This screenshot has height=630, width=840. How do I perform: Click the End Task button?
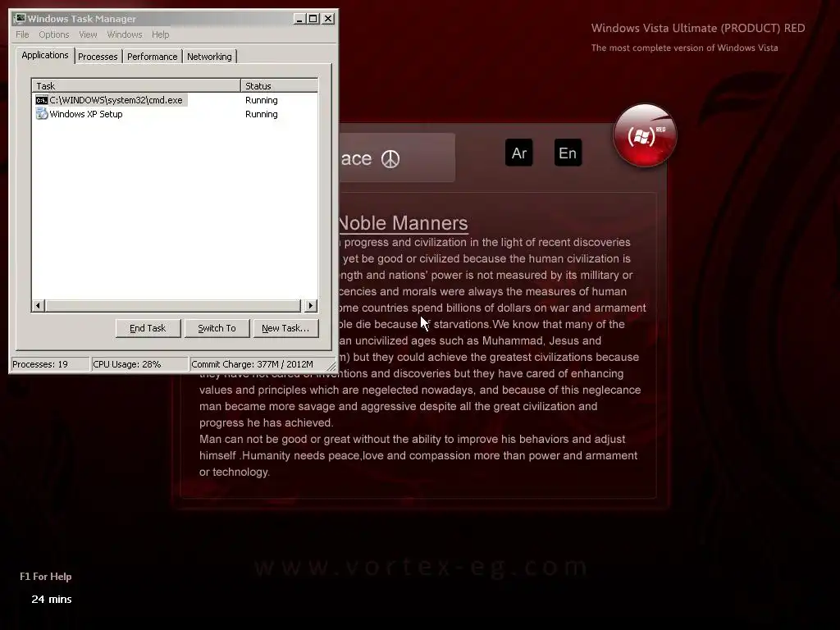[x=148, y=328]
